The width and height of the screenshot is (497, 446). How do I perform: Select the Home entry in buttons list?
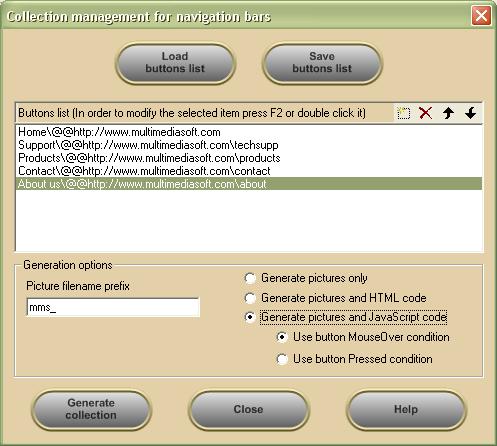(249, 132)
